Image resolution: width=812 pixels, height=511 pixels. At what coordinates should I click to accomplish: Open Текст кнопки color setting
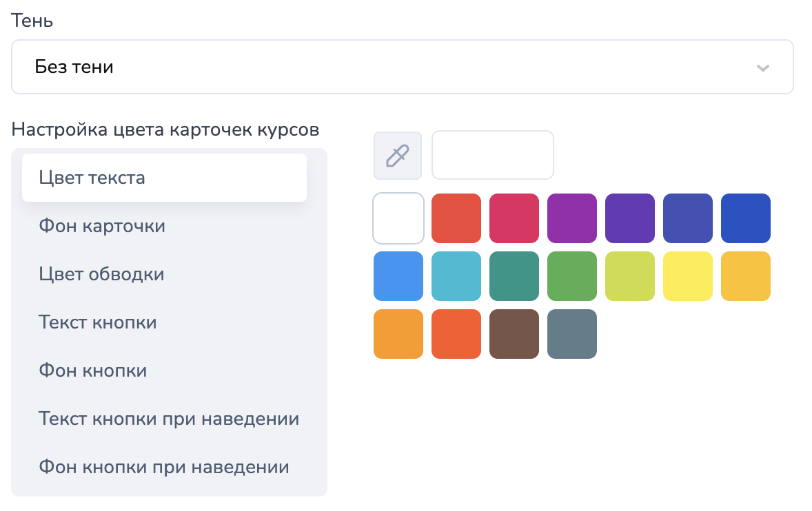[164, 322]
